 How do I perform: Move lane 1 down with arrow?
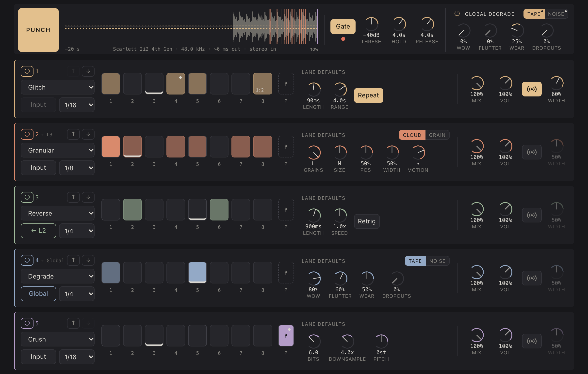[x=88, y=71]
